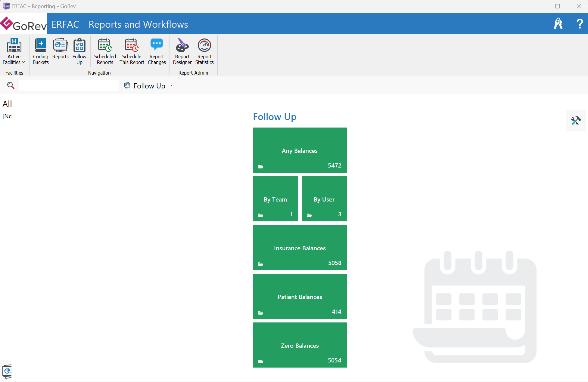The height and width of the screenshot is (382, 588).
Task: Launch the Report Designer
Action: point(182,51)
